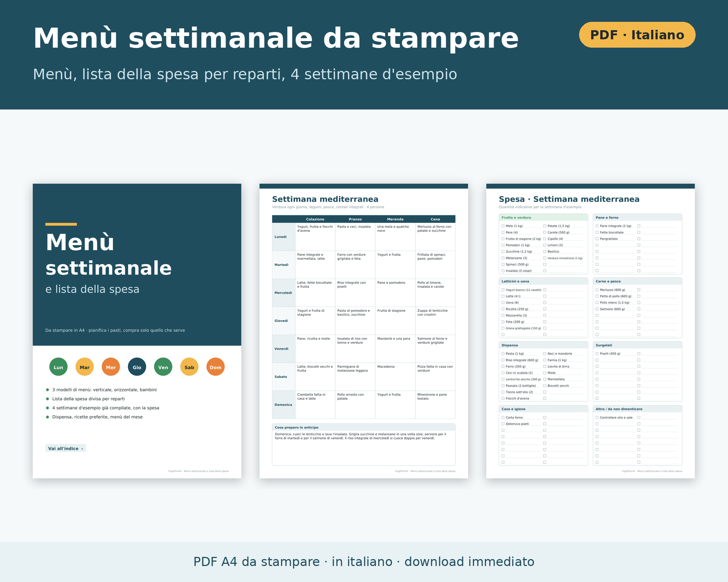Click the Frutta e verdura section header
Image resolution: width=728 pixels, height=582 pixels.
click(x=543, y=218)
